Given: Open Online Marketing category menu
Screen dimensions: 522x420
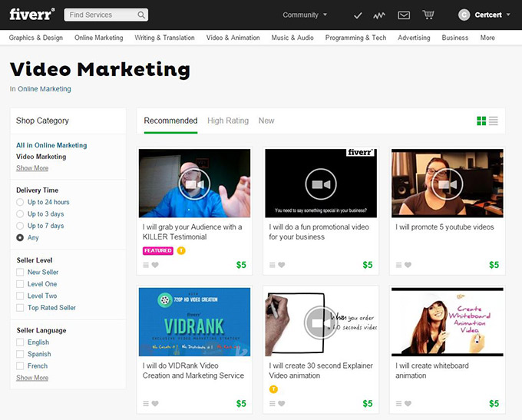Looking at the screenshot, I should coord(99,38).
